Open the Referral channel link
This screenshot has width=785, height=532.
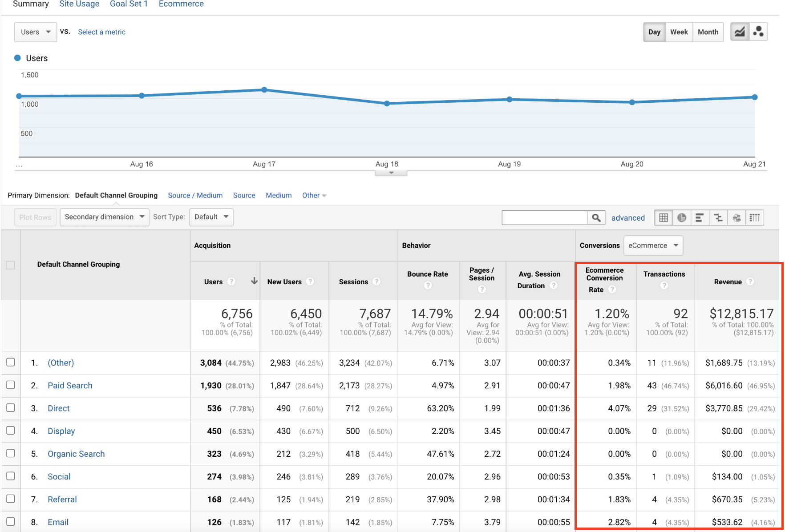pyautogui.click(x=62, y=499)
